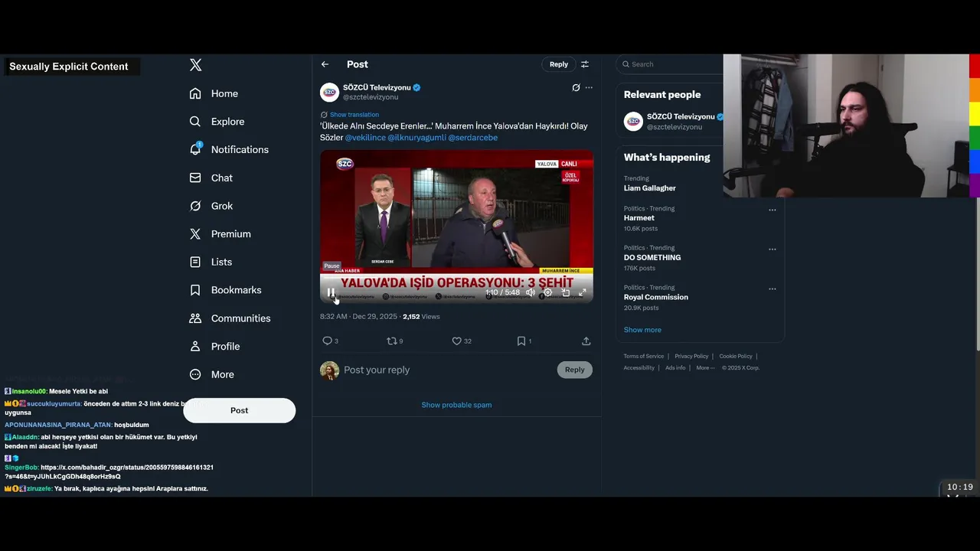980x551 pixels.
Task: Open the SÖZCÜ Televizyonu post avatar
Action: [329, 92]
